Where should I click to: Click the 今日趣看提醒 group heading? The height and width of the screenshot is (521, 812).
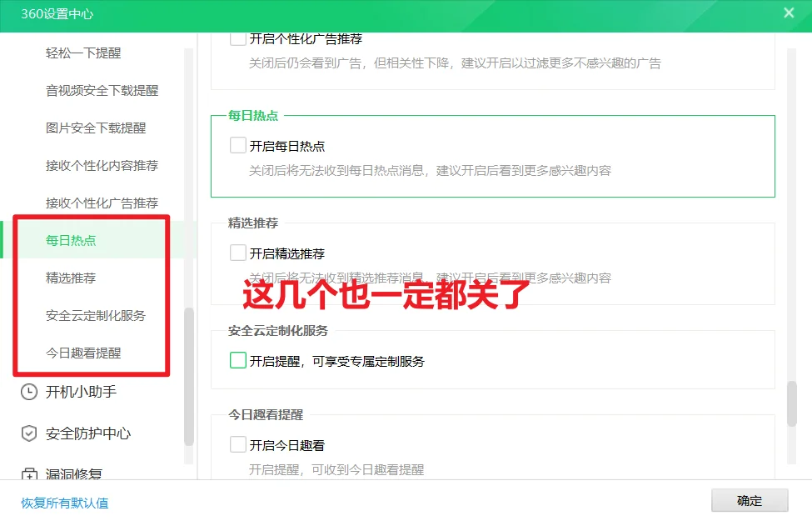click(266, 415)
